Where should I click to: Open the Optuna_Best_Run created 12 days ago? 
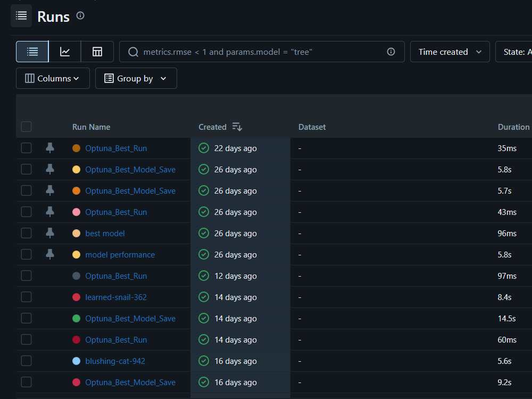pos(116,276)
